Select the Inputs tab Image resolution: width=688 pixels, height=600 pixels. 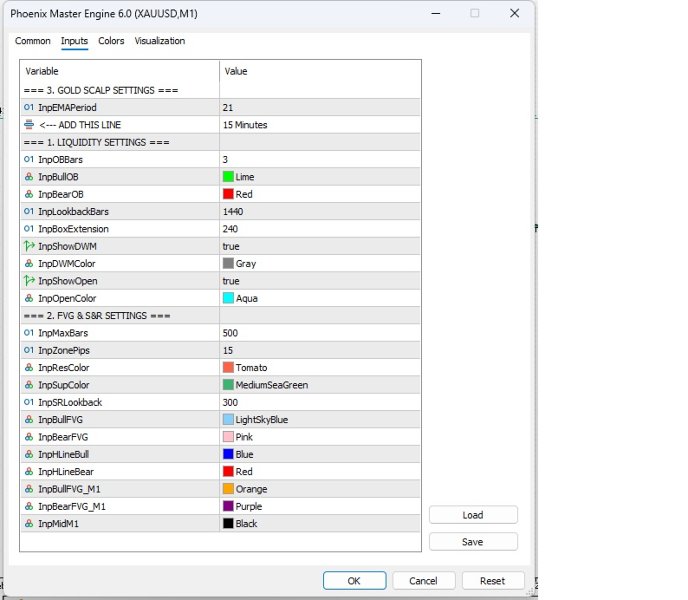tap(74, 41)
